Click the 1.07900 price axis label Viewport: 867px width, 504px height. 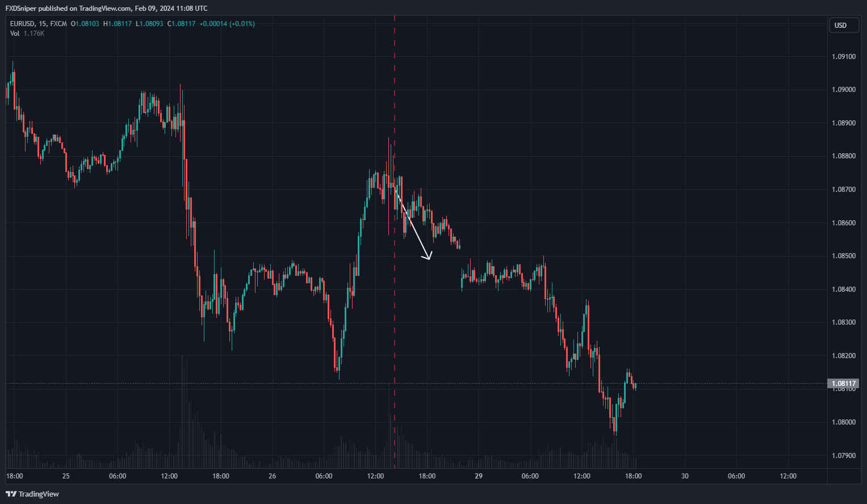click(843, 456)
